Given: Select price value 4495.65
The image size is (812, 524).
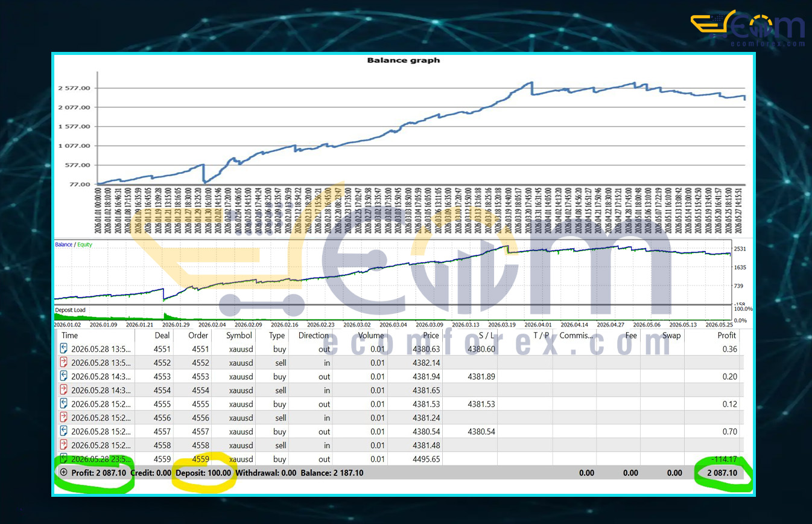Looking at the screenshot, I should pos(426,459).
